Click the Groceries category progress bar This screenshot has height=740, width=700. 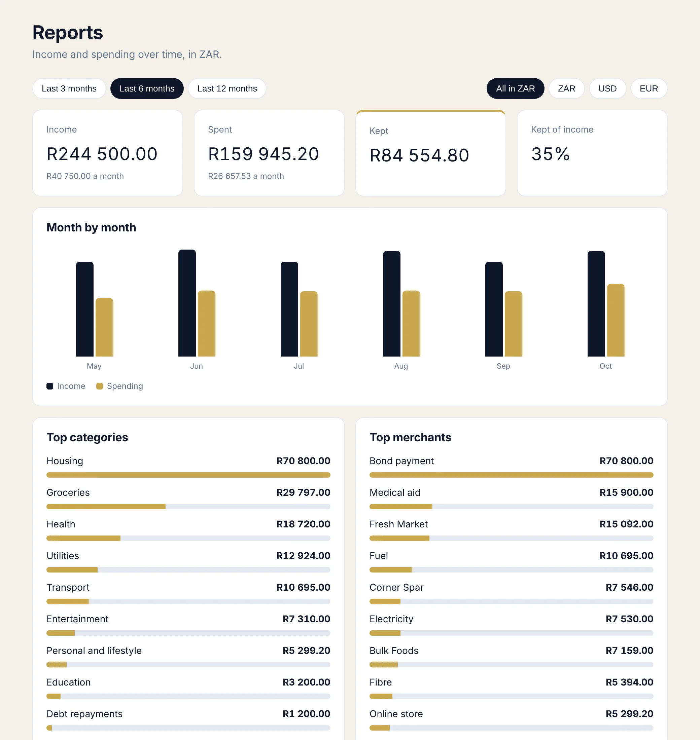coord(188,507)
